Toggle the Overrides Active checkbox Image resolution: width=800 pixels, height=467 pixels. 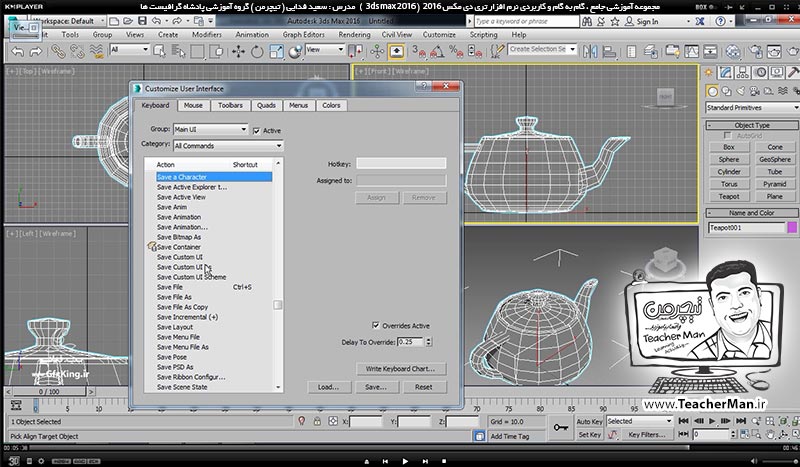[376, 325]
